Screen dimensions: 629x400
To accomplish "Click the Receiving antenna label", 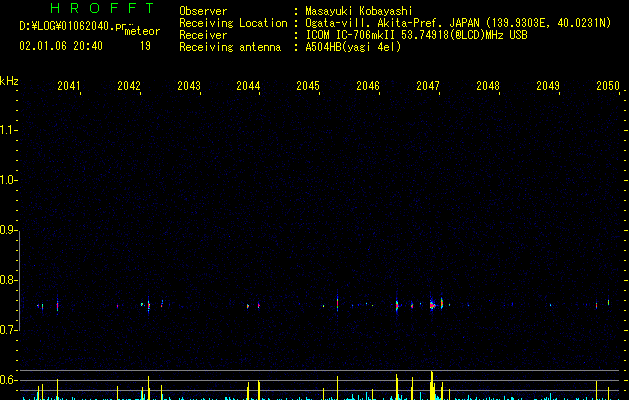I will 230,47.
